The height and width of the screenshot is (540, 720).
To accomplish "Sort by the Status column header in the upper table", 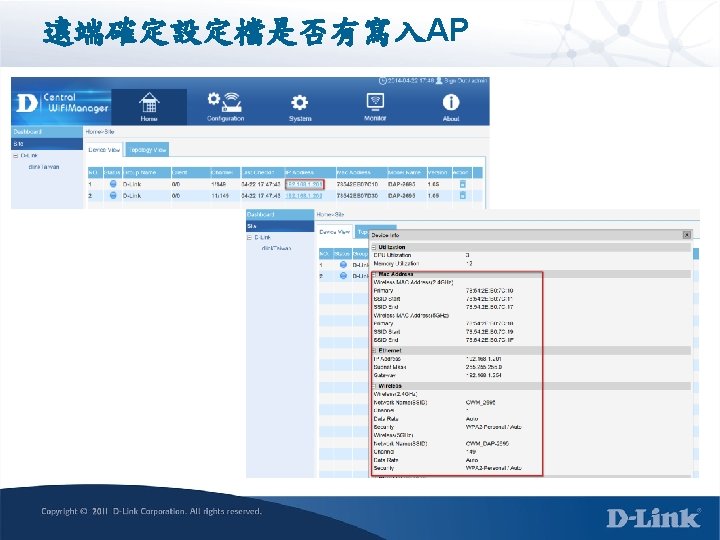I will 112,173.
